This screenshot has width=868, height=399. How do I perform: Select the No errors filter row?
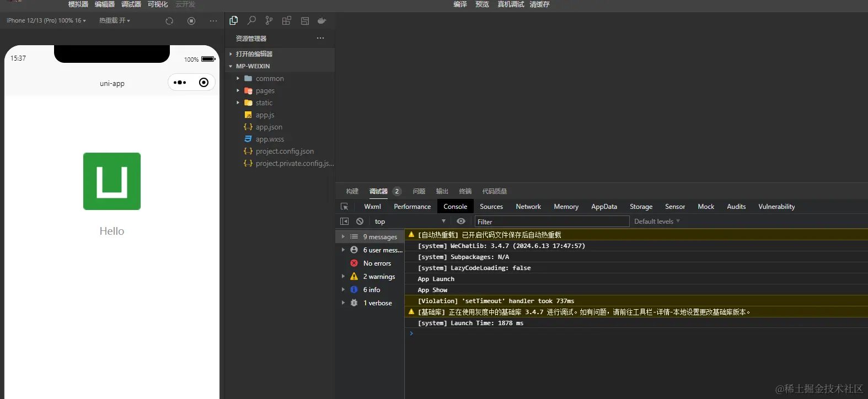[370, 263]
